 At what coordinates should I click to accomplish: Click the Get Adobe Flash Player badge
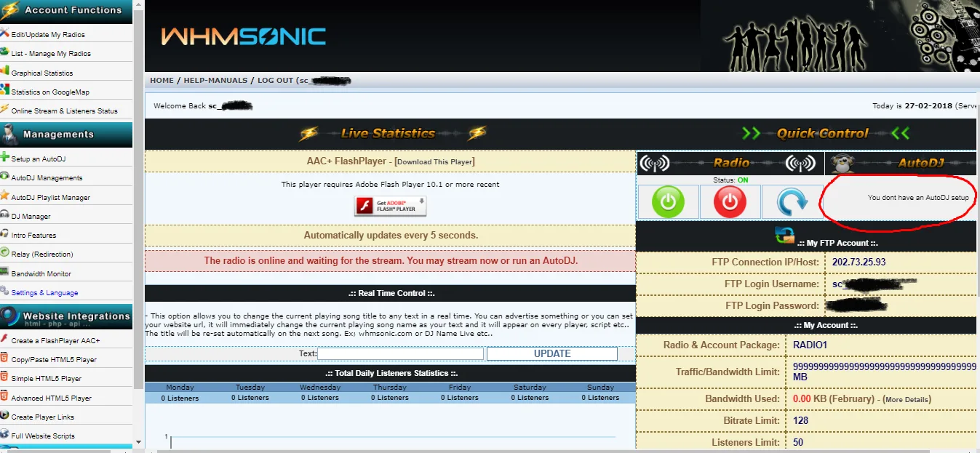coord(390,206)
